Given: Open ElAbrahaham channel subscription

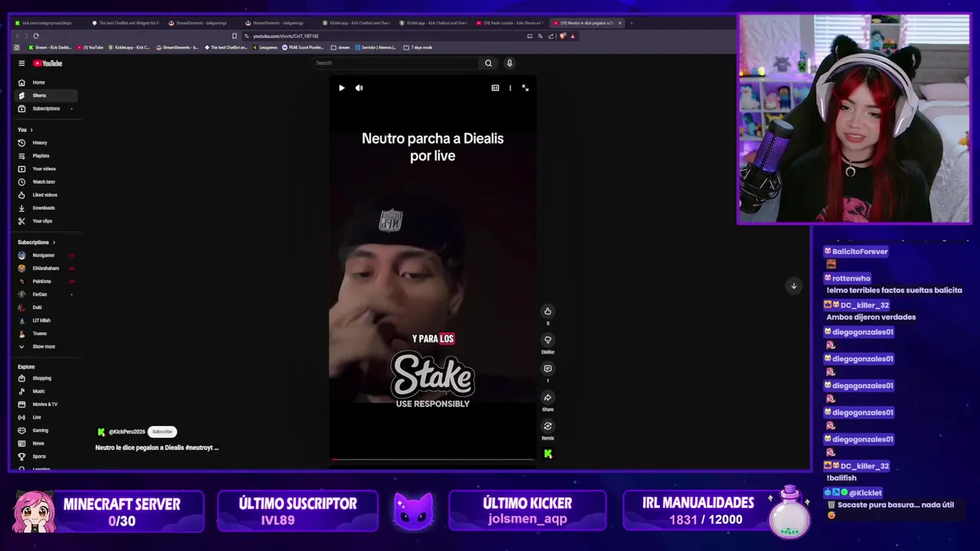Looking at the screenshot, I should click(x=45, y=269).
